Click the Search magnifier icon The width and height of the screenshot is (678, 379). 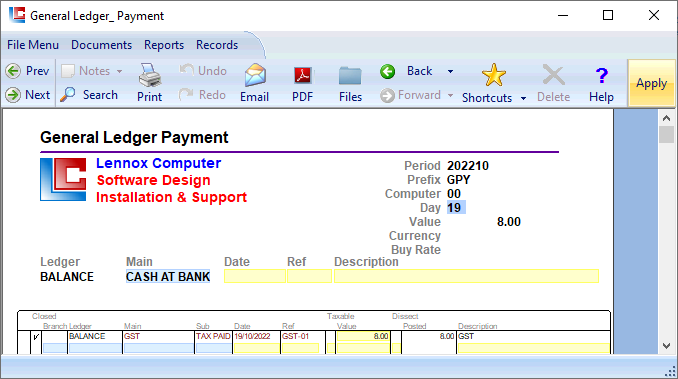pyautogui.click(x=67, y=95)
